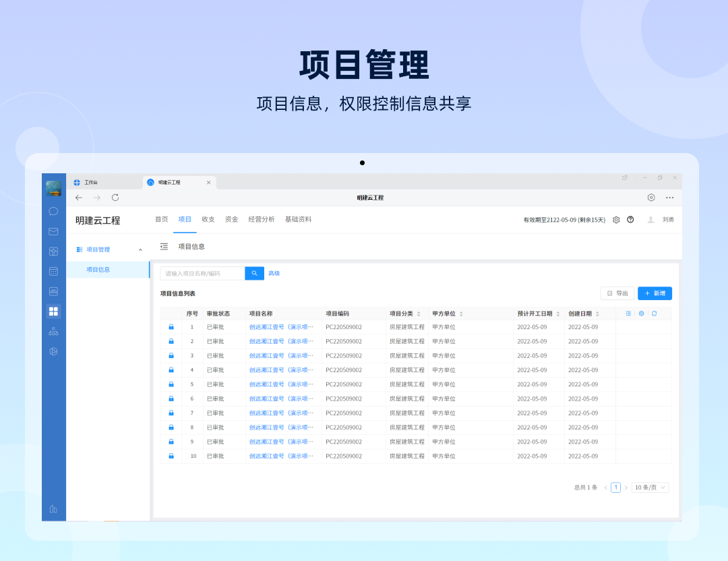Click the bottom sidebar statistics icon

tap(53, 509)
